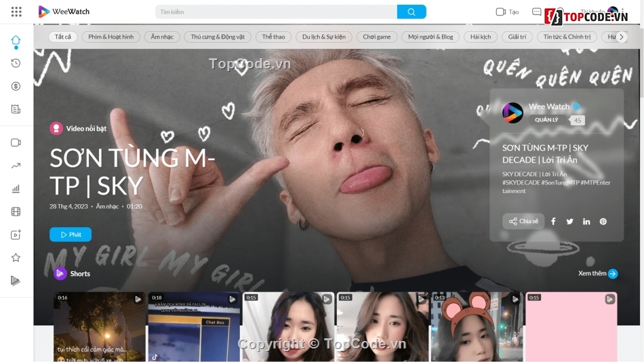Image resolution: width=644 pixels, height=362 pixels.
Task: Click the Chia sẻ share button
Action: pyautogui.click(x=523, y=221)
